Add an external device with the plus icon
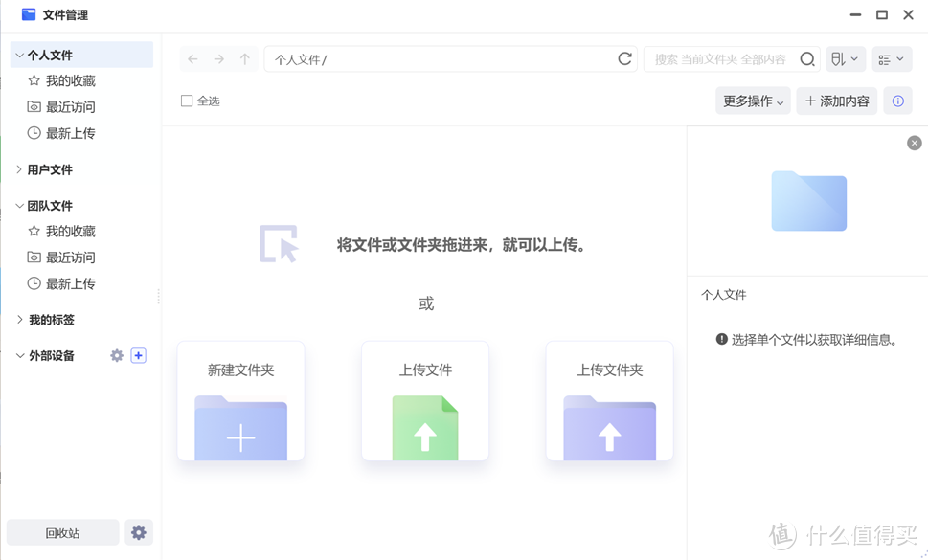The image size is (928, 560). click(138, 355)
